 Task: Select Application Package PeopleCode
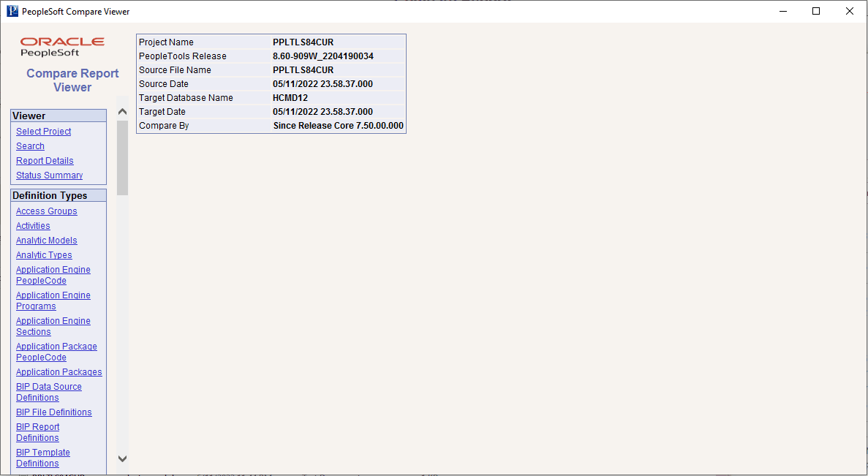coord(56,351)
